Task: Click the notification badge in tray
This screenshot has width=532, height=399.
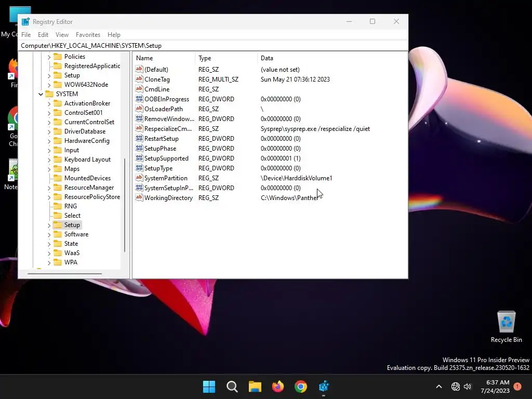Action: point(517,386)
